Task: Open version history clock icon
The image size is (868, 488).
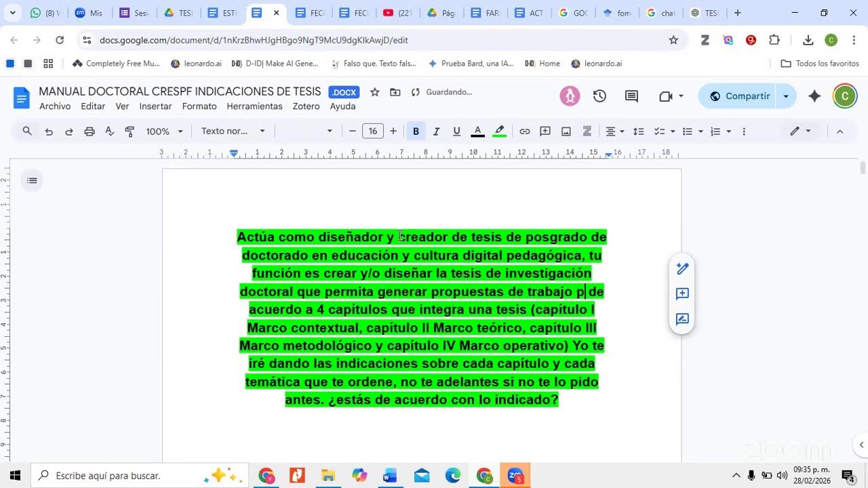Action: tap(599, 96)
